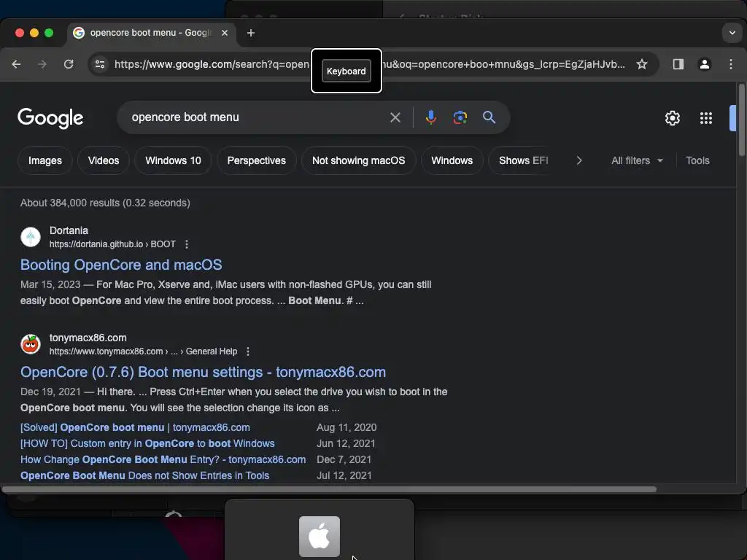Open the Chrome side panel icon
This screenshot has height=560, width=747.
[x=678, y=64]
